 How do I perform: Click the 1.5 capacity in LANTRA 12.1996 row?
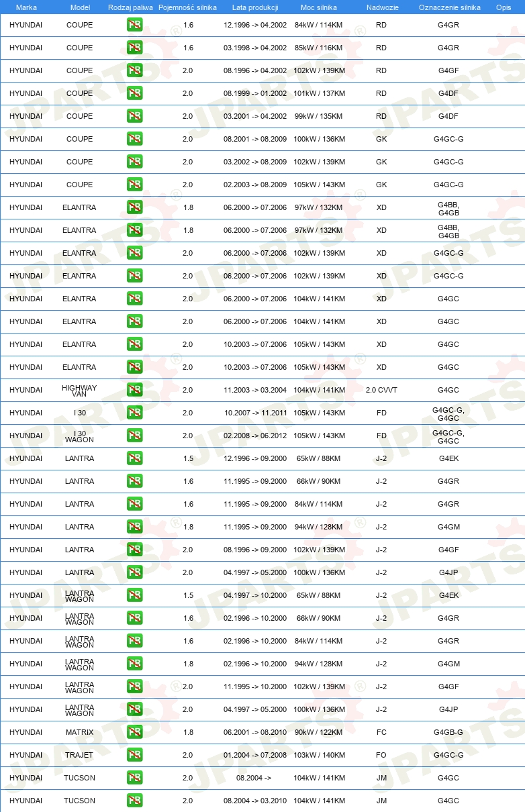pos(188,458)
